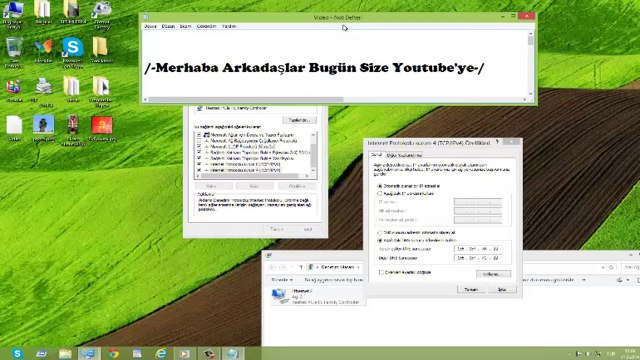The image size is (640, 360).
Task: Click the Notepad vertical scrollbar thumb
Action: (x=531, y=40)
